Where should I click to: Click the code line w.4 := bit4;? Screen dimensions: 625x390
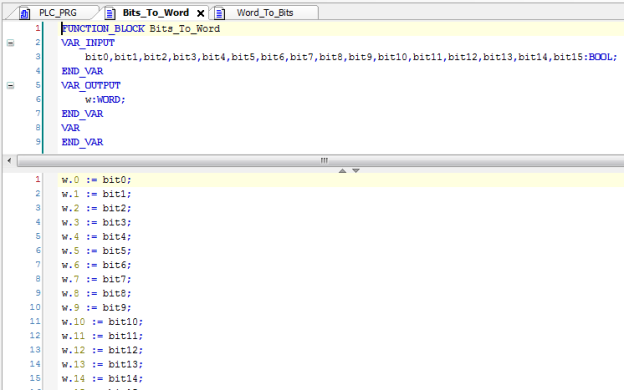click(x=96, y=237)
